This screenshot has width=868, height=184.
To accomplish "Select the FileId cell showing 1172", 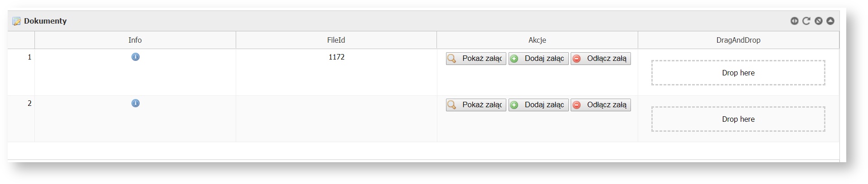I will coord(336,57).
